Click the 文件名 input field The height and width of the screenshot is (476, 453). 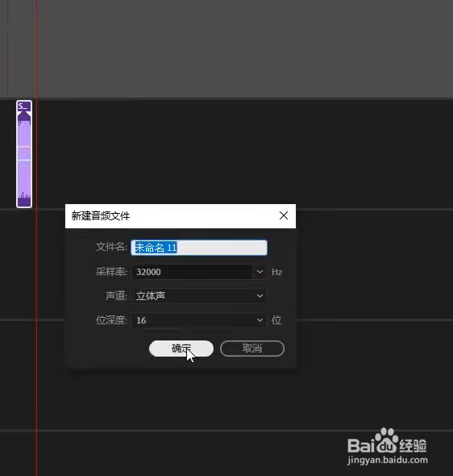pyautogui.click(x=199, y=248)
